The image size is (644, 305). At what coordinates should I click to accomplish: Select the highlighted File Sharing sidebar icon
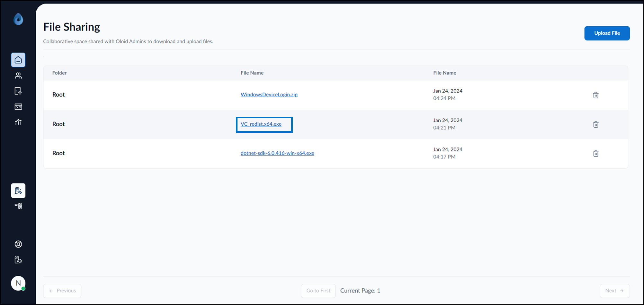pos(18,191)
